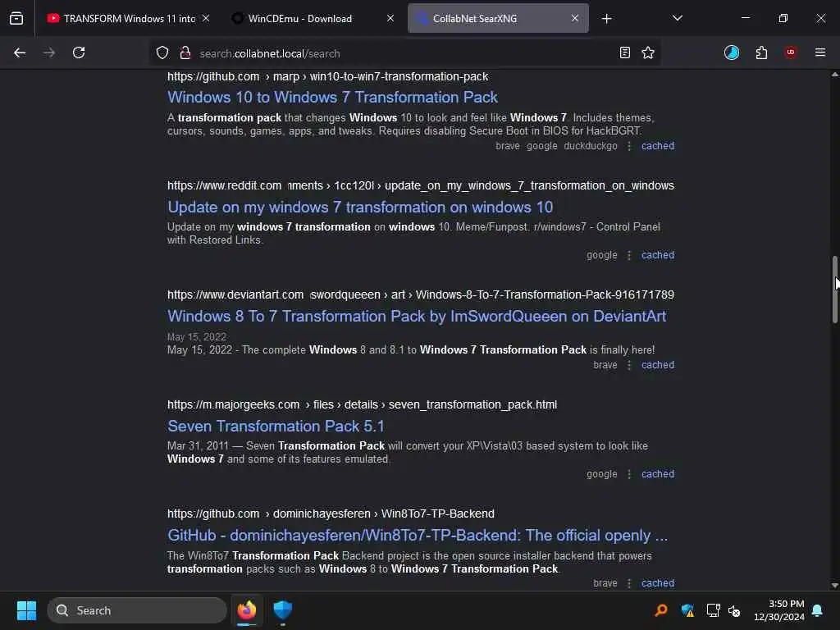The height and width of the screenshot is (630, 840).
Task: Open the Extensions puzzle icon
Action: [x=761, y=52]
